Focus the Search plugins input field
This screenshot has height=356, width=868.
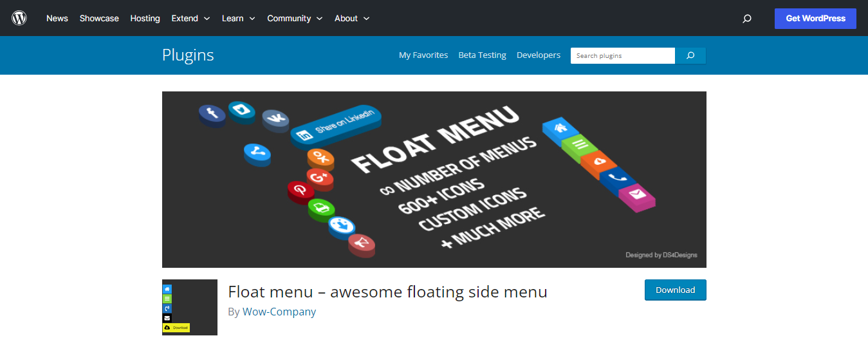point(623,55)
